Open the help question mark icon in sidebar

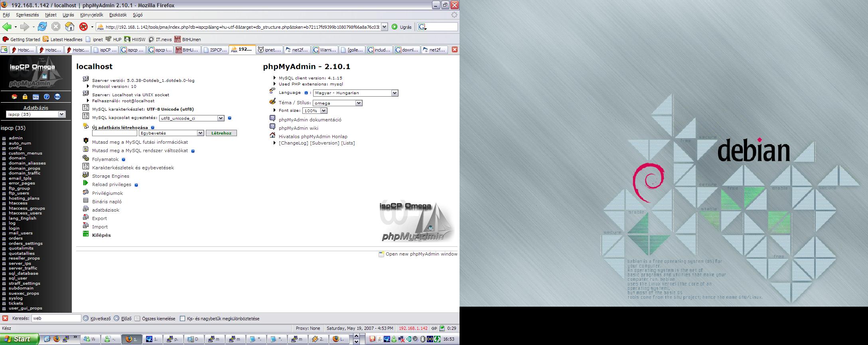47,97
